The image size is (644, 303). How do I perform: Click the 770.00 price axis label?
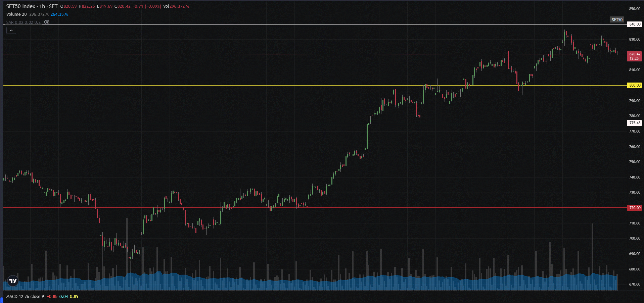[635, 131]
